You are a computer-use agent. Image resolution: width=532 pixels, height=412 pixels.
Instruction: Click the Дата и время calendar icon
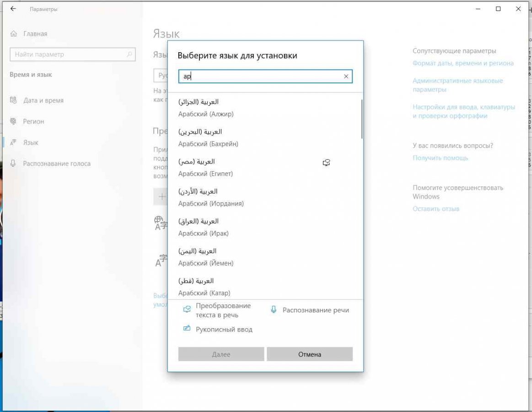pyautogui.click(x=13, y=100)
